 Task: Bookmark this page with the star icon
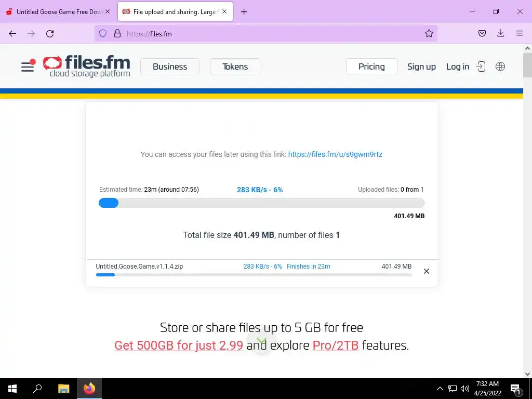[429, 34]
